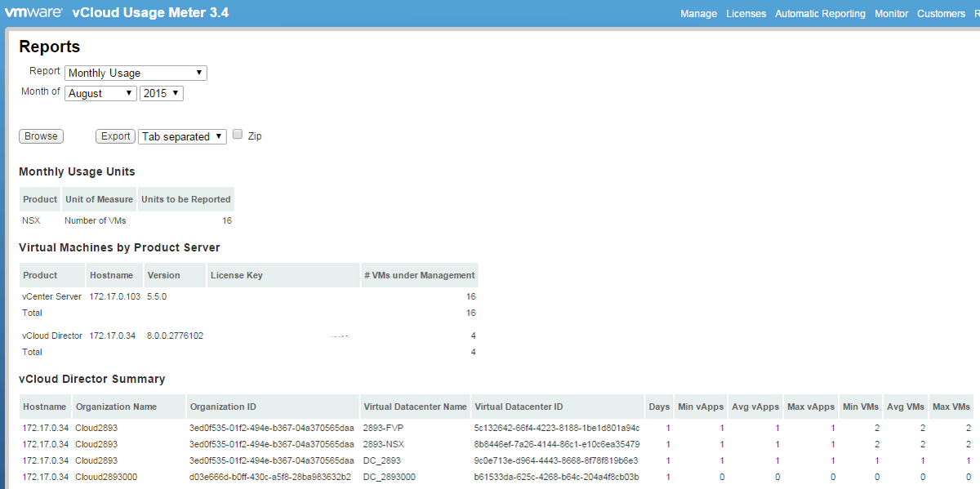Click version 8.0.0.2776102 cell
This screenshot has height=489, width=980.
pos(175,336)
